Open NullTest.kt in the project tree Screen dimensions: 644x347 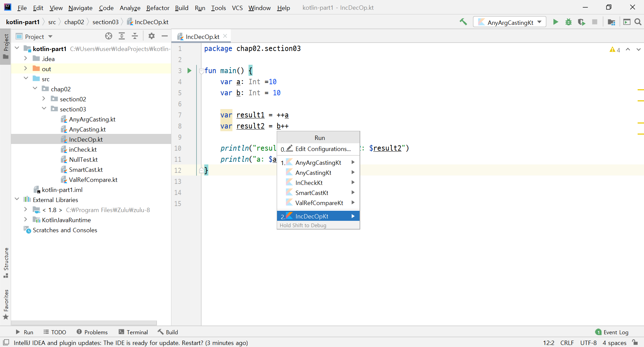click(x=83, y=159)
